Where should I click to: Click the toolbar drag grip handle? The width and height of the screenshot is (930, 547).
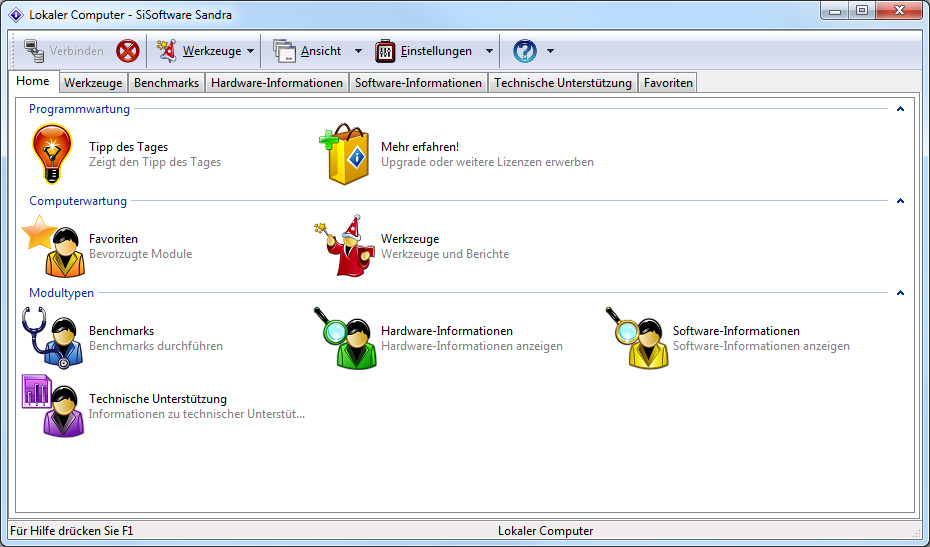tap(14, 51)
